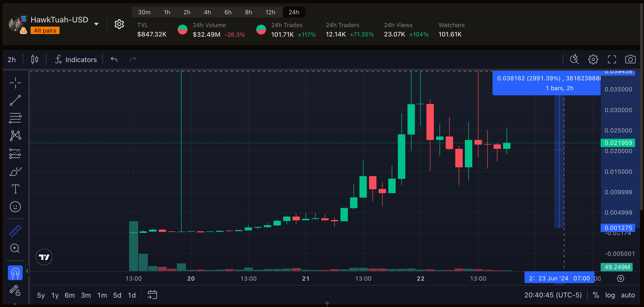Open the 2h chart interval dropdown
The image size is (644, 307).
point(12,59)
